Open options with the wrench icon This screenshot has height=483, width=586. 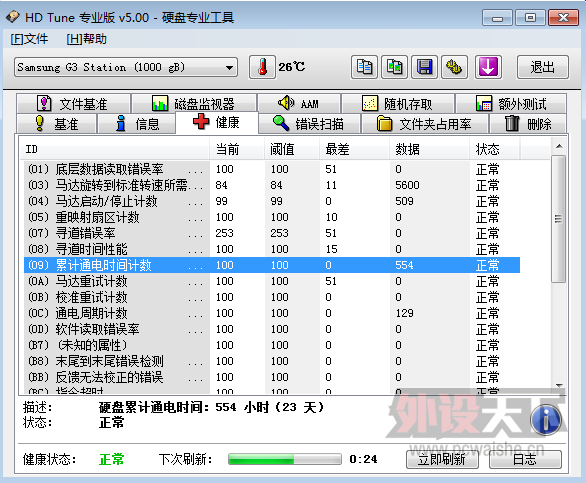[x=454, y=67]
